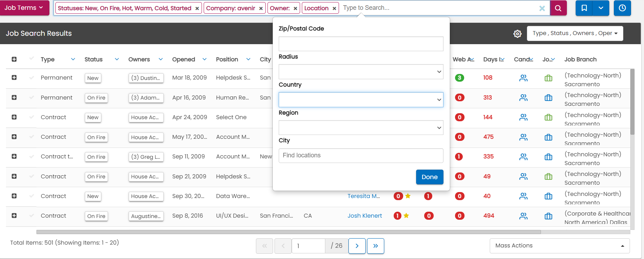Click the bookmark saved search icon
Image resolution: width=644 pixels, height=259 pixels.
pyautogui.click(x=584, y=8)
